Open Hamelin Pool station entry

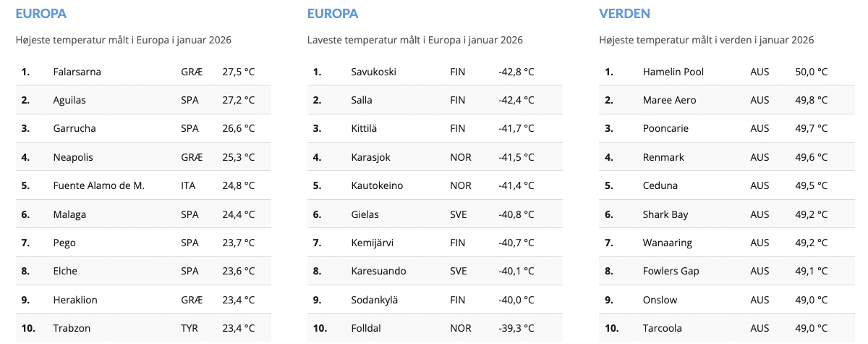[x=673, y=72]
